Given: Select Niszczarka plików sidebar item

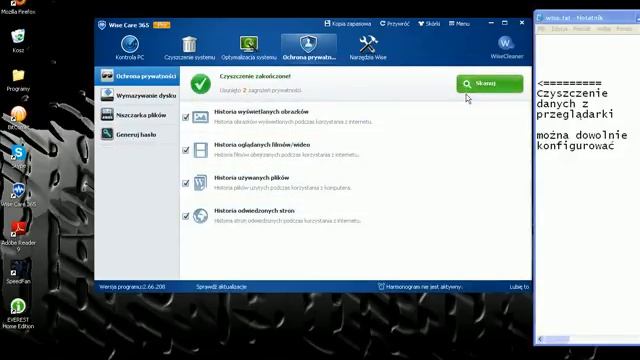Looking at the screenshot, I should click(137, 115).
